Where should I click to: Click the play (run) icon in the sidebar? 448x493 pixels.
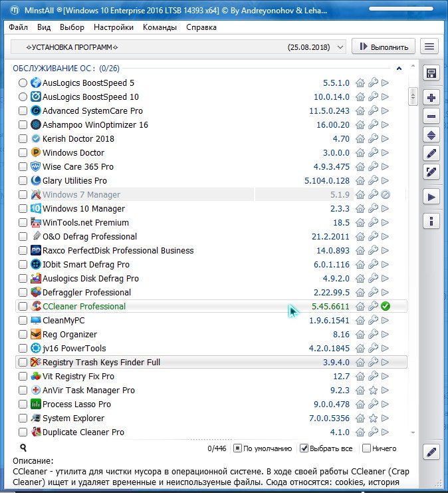(x=431, y=197)
